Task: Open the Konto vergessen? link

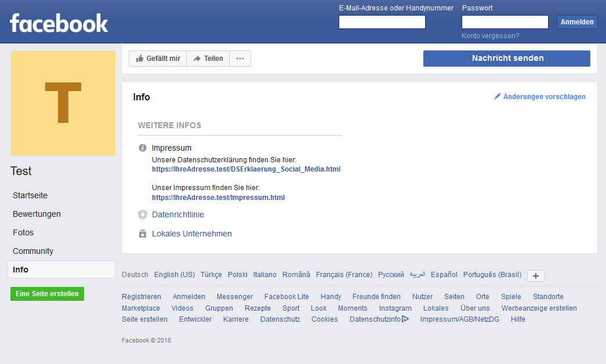Action: [x=491, y=36]
